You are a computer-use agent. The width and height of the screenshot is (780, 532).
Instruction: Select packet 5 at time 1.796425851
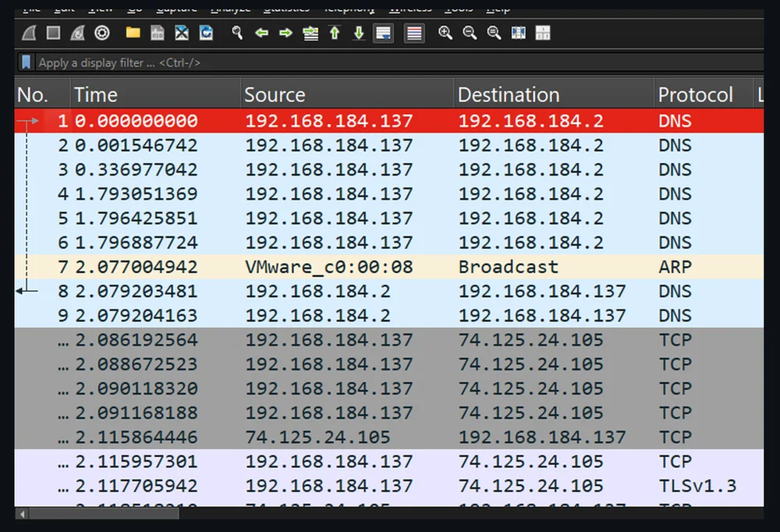click(x=389, y=218)
